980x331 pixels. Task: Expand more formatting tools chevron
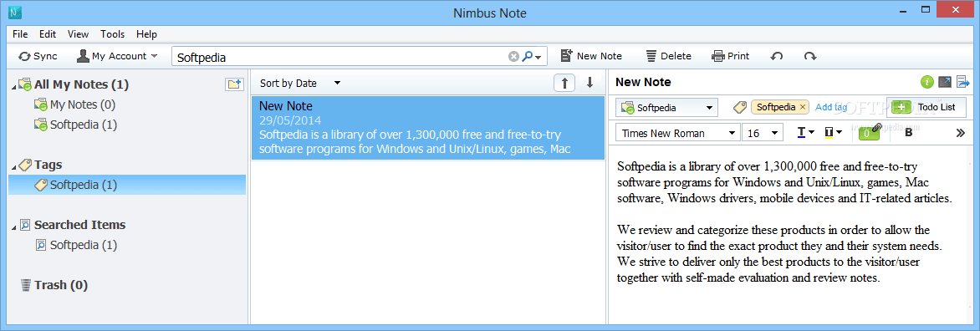pyautogui.click(x=961, y=132)
